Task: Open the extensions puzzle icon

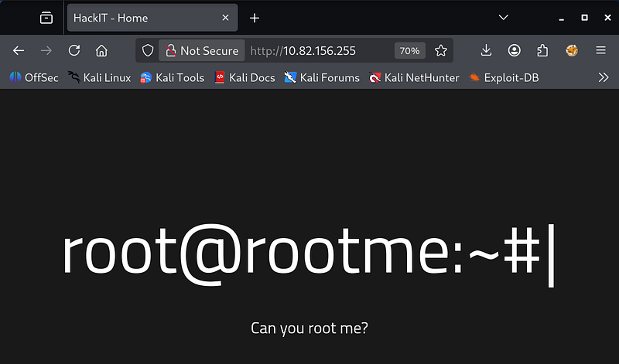Action: click(542, 51)
